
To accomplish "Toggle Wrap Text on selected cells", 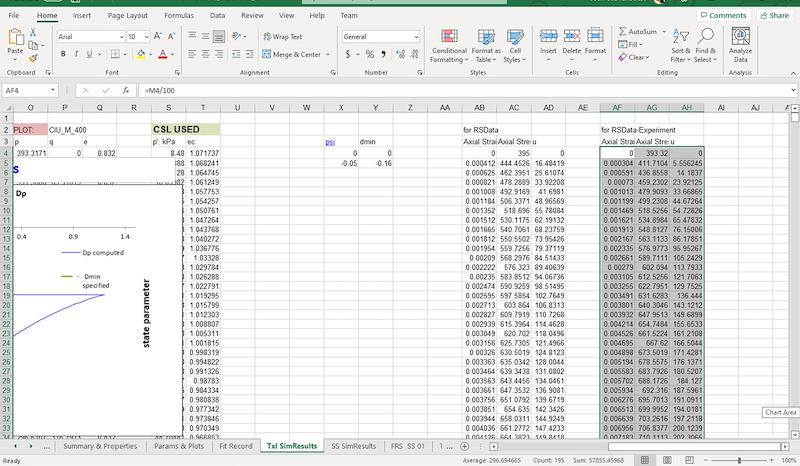I will tap(281, 36).
